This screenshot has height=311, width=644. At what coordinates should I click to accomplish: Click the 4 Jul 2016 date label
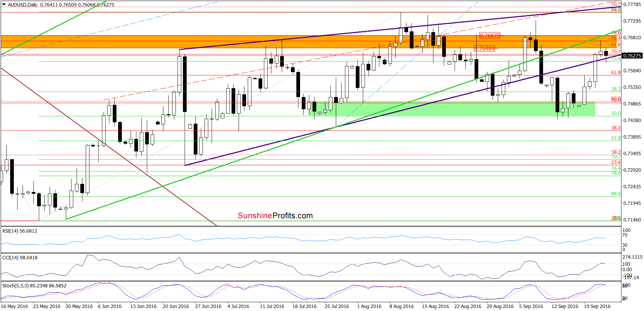238,306
